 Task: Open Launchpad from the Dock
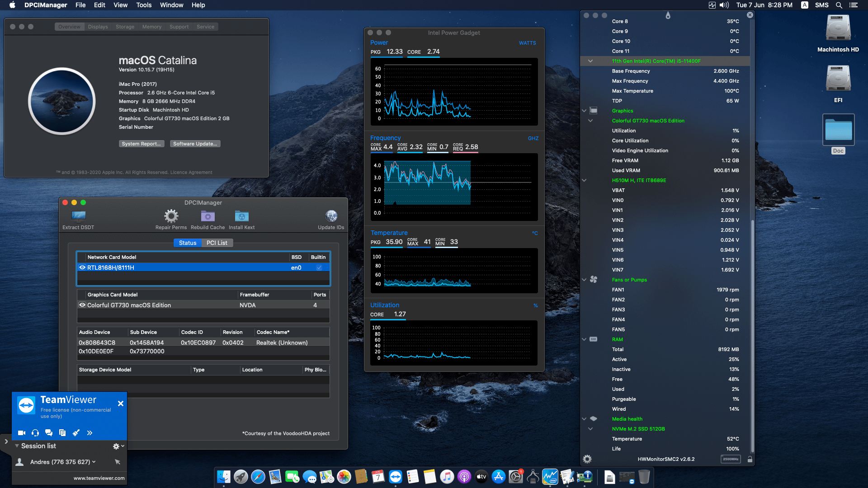tap(241, 477)
